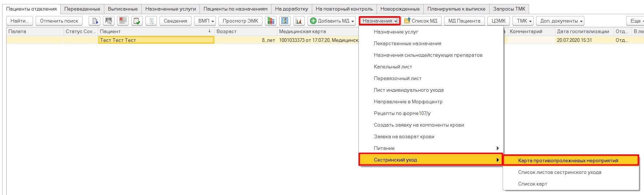The width and height of the screenshot is (644, 195).
Task: Select the patient cell Тест Тест Тест
Action: [x=156, y=40]
